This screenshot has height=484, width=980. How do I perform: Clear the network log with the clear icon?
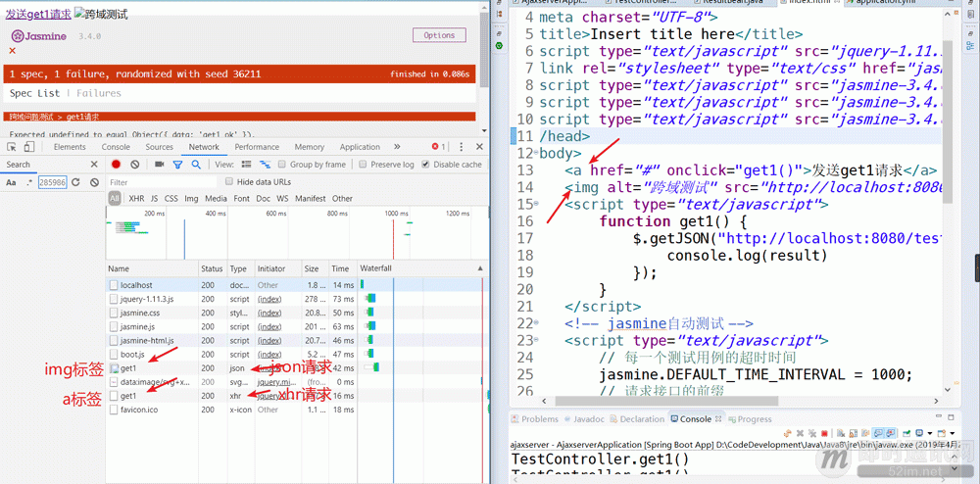(x=135, y=165)
